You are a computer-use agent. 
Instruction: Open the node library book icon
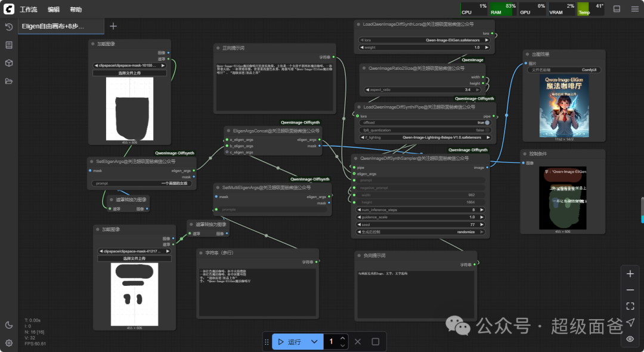tap(8, 45)
